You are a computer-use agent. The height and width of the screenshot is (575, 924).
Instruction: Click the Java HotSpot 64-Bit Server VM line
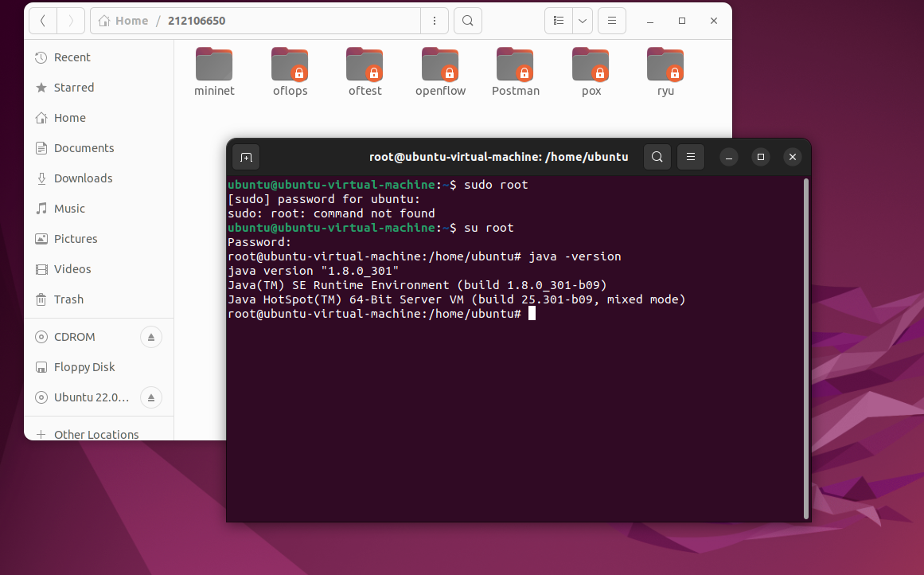point(457,299)
